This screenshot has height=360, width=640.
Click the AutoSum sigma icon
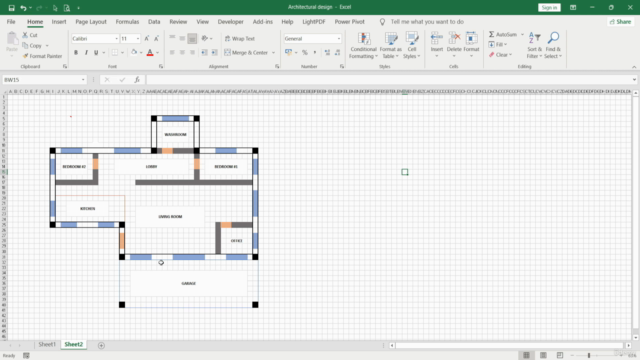click(x=491, y=34)
